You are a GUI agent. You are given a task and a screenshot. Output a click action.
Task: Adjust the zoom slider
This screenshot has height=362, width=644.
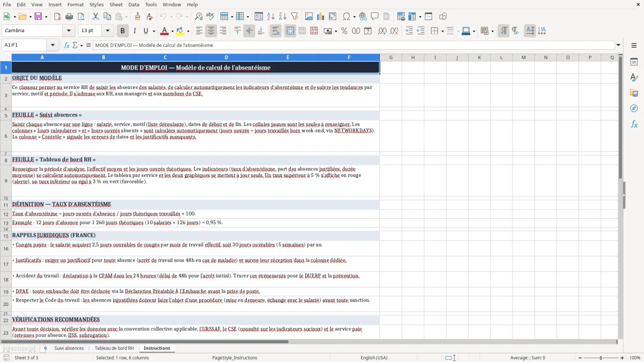[601, 358]
